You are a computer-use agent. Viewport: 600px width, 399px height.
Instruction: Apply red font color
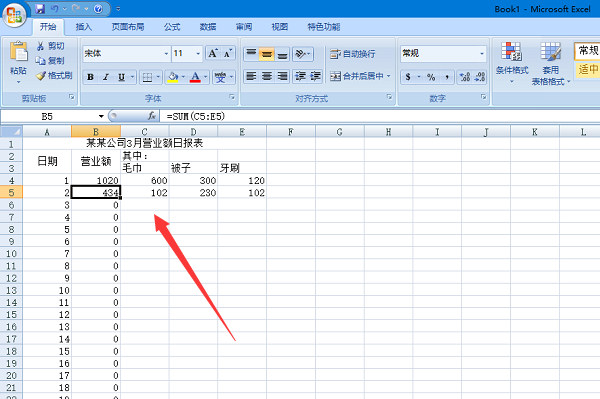[195, 77]
